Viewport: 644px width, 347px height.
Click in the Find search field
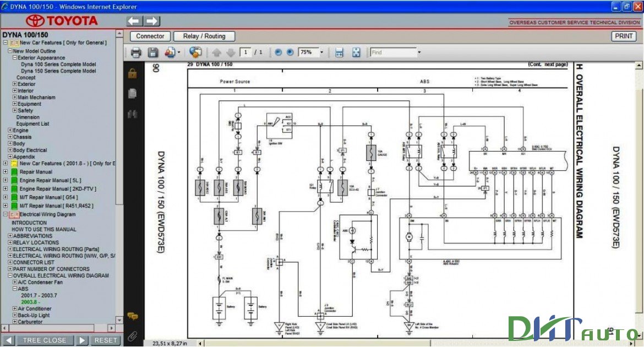point(393,52)
